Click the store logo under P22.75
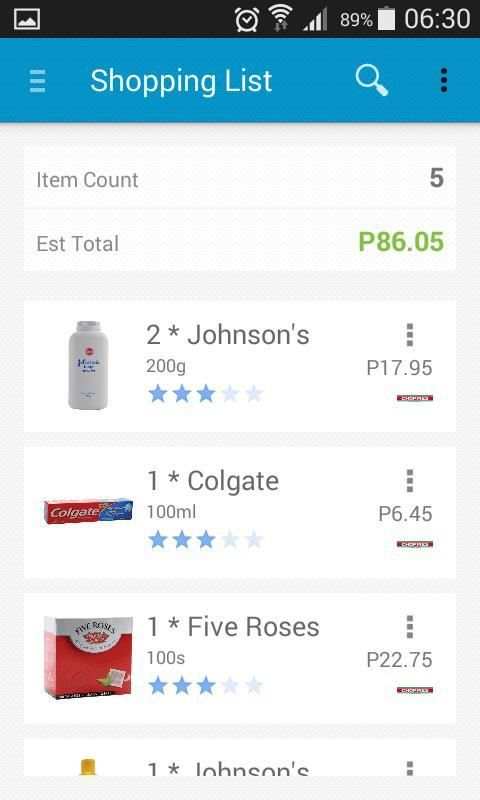 (x=415, y=690)
